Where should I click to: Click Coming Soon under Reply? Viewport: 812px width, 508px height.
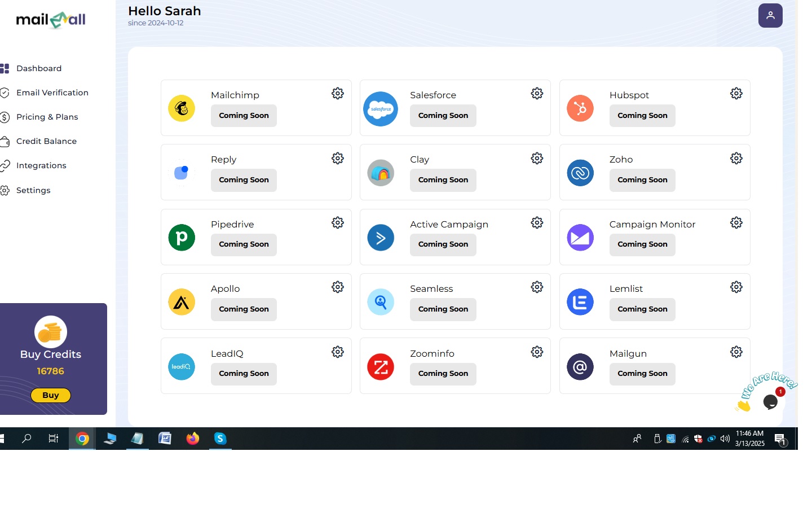coord(244,180)
